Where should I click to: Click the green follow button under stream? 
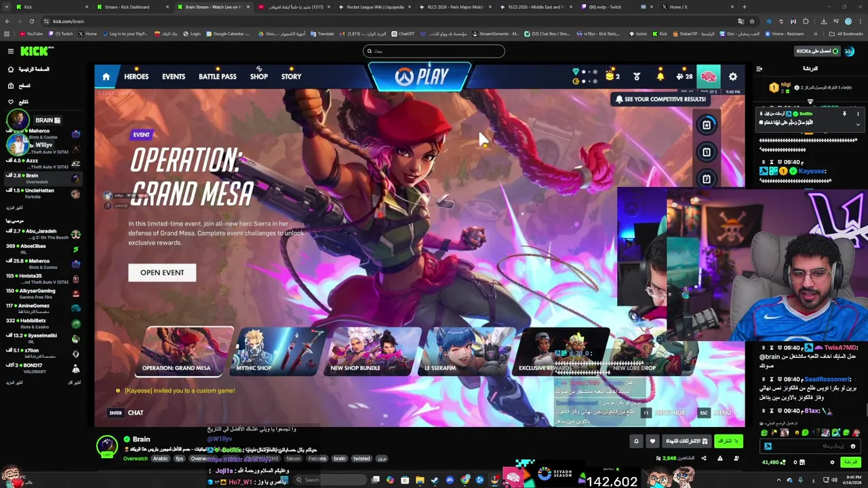click(728, 441)
